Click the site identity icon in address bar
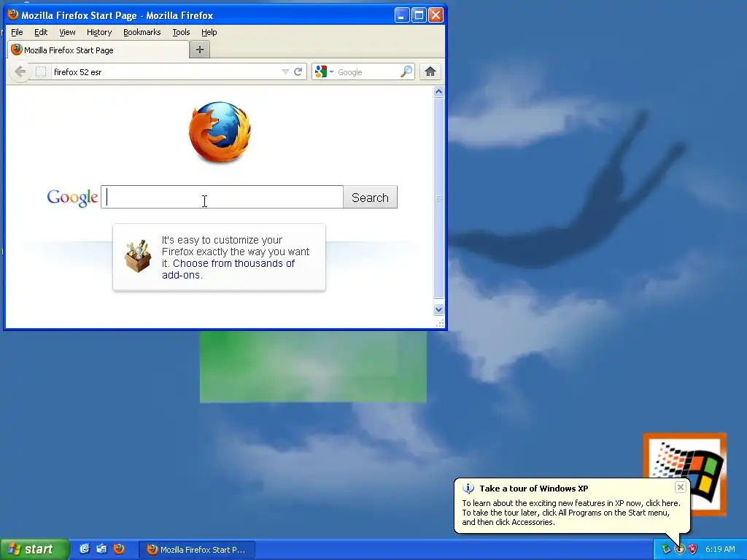This screenshot has height=560, width=747. click(x=41, y=72)
